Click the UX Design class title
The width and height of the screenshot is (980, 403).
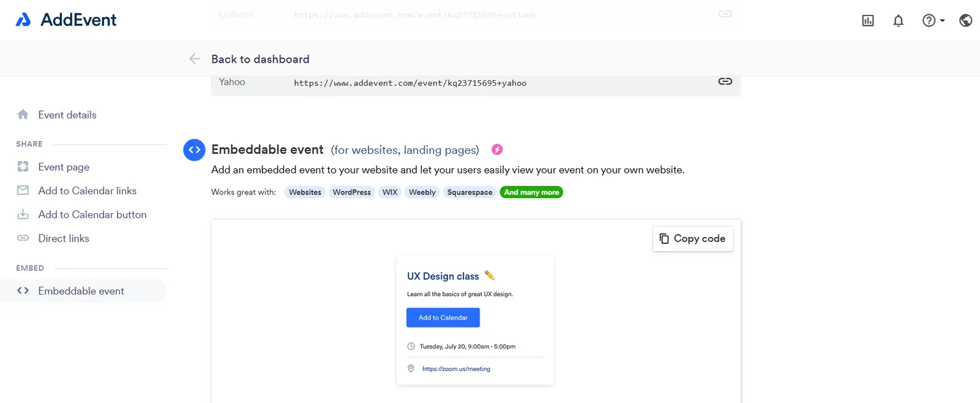[443, 276]
